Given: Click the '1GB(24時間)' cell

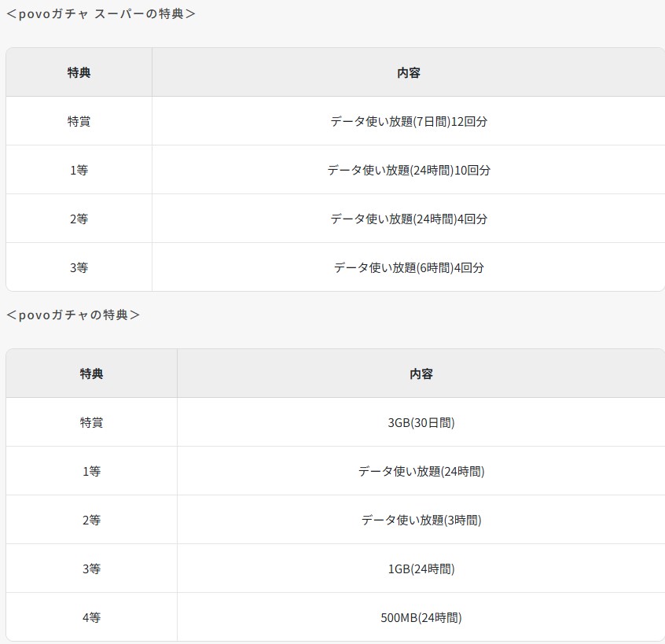Looking at the screenshot, I should click(421, 569).
